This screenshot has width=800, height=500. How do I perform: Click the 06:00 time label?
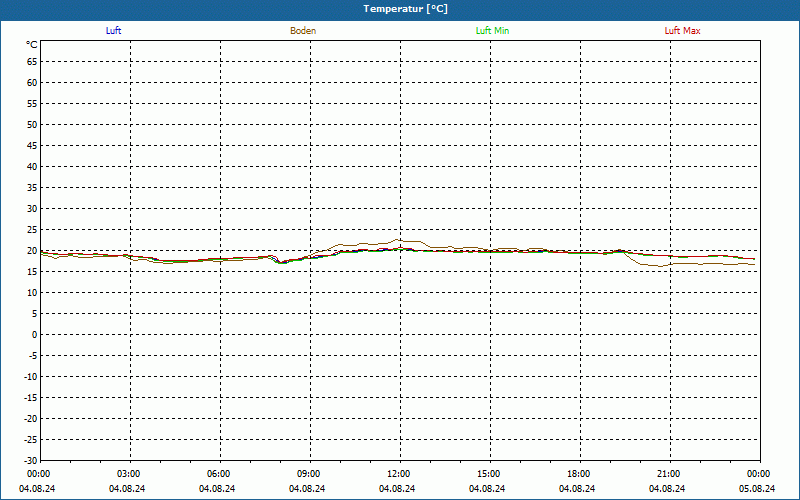[219, 474]
